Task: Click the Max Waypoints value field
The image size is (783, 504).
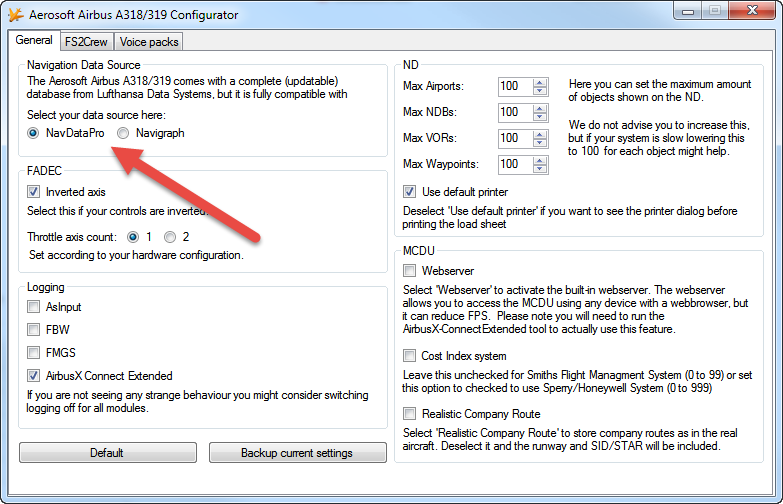Action: (x=515, y=164)
